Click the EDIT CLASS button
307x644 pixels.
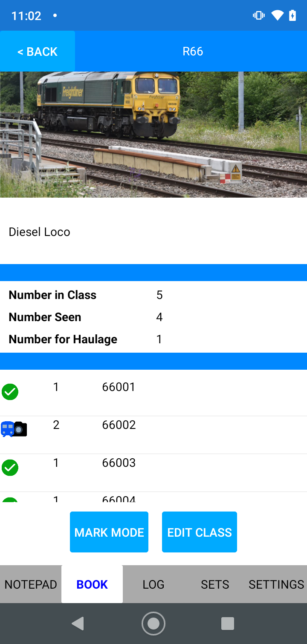[x=199, y=532]
